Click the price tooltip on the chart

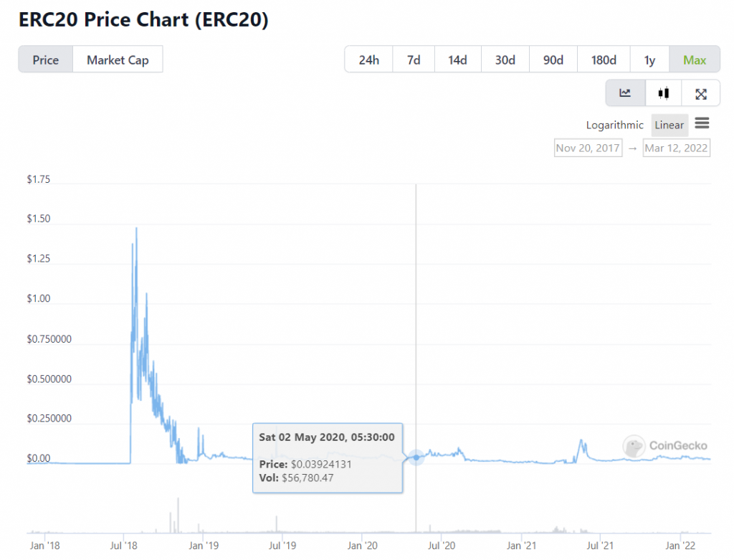[x=328, y=457]
